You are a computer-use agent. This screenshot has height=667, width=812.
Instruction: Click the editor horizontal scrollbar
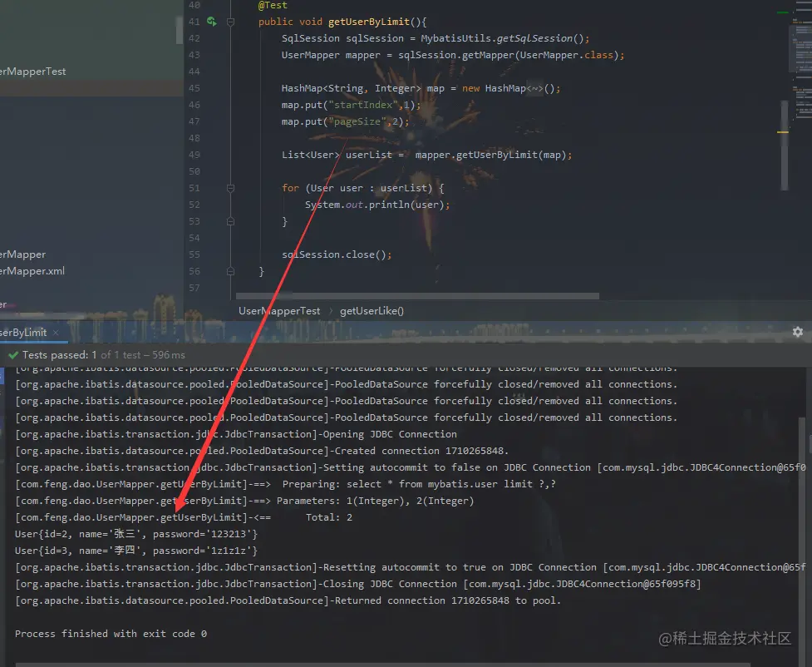(x=417, y=296)
